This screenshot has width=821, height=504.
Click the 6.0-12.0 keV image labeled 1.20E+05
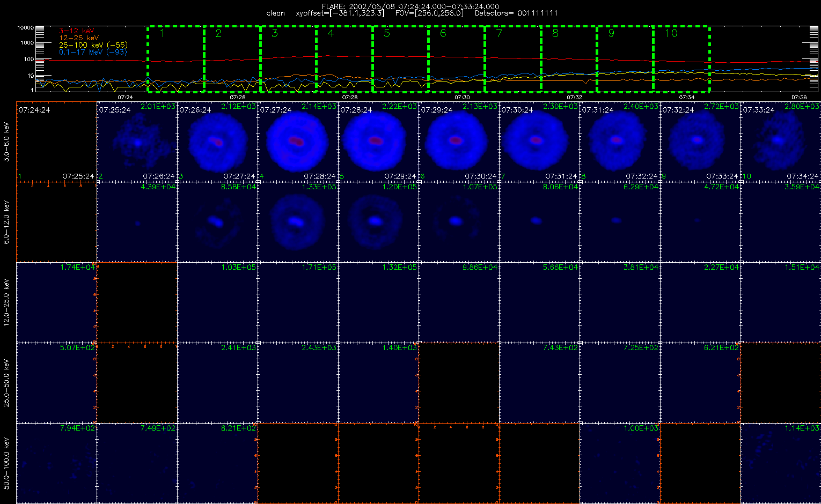pos(378,221)
